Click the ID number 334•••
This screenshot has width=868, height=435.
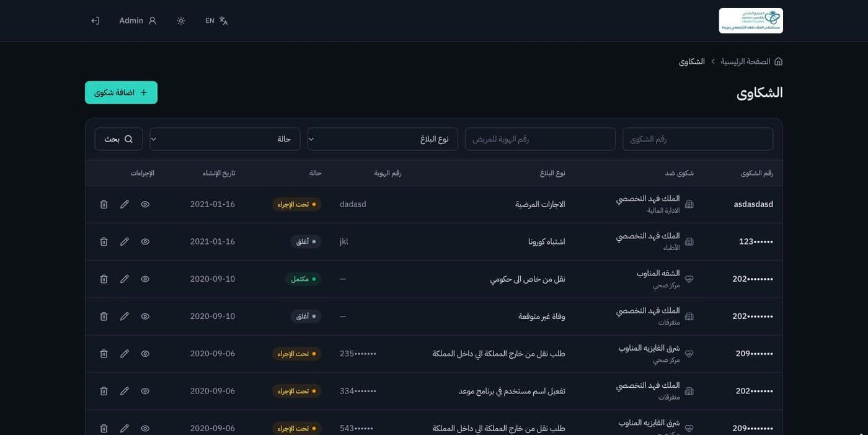pos(358,391)
